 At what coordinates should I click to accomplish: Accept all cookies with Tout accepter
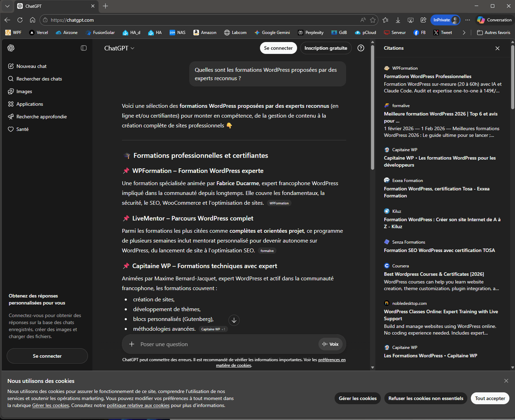[490, 398]
